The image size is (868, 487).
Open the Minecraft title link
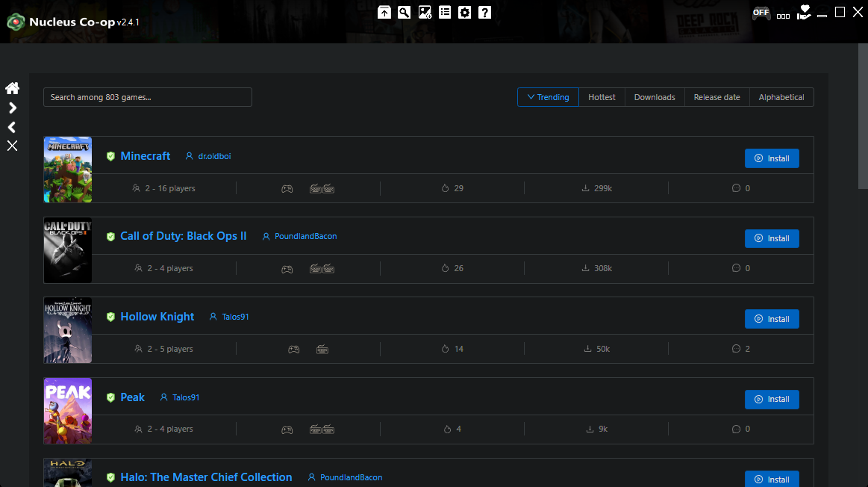[x=145, y=156]
